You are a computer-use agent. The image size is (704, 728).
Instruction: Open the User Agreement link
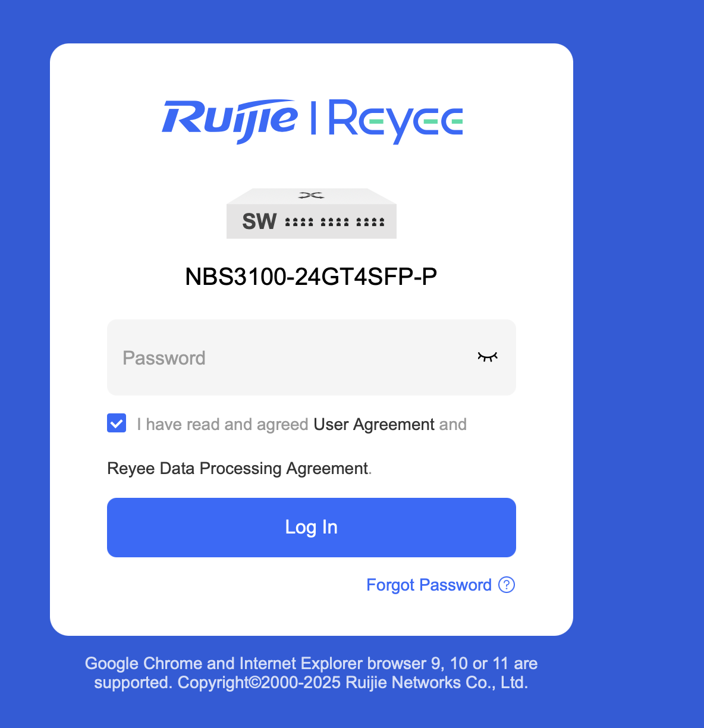point(374,424)
